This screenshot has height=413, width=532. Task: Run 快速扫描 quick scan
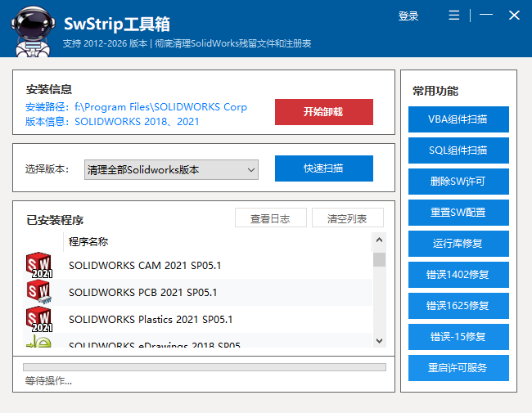coord(323,168)
